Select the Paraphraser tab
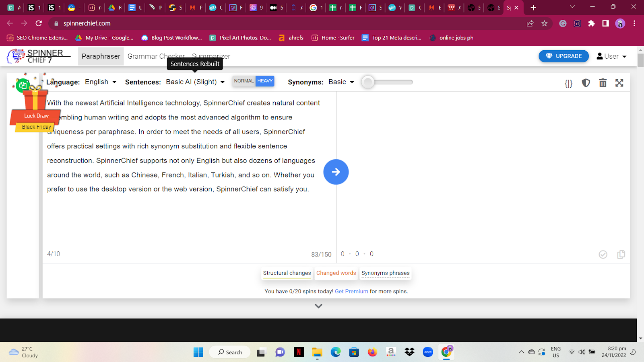Image resolution: width=644 pixels, height=362 pixels. (x=101, y=56)
